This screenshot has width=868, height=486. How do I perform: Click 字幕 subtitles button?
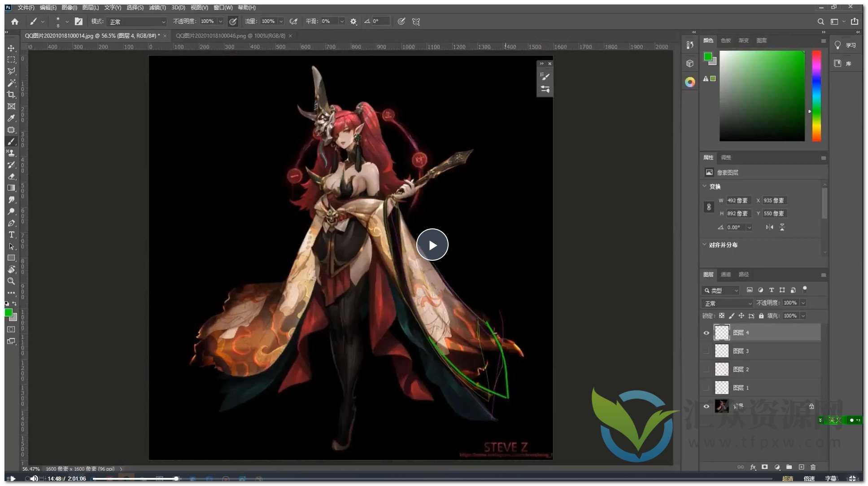click(x=830, y=479)
